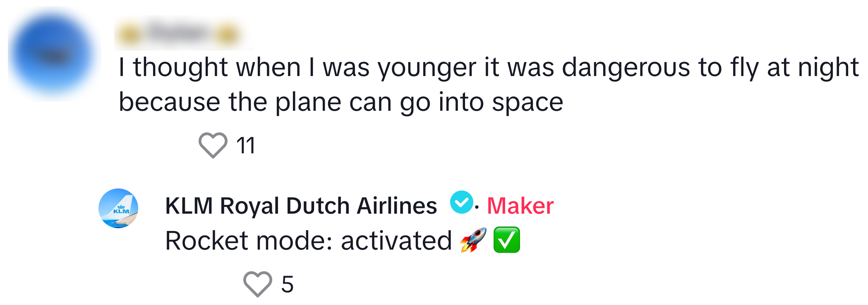
Task: Click the word "dangerous" in the comment
Action: [x=626, y=67]
